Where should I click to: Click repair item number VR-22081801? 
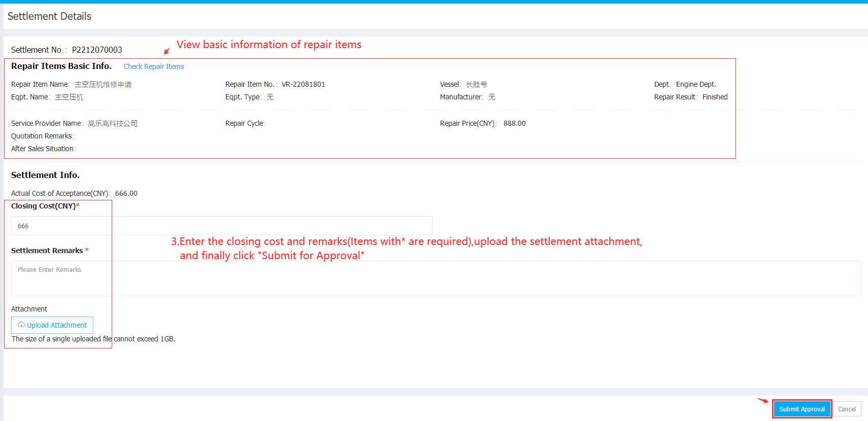tap(303, 84)
